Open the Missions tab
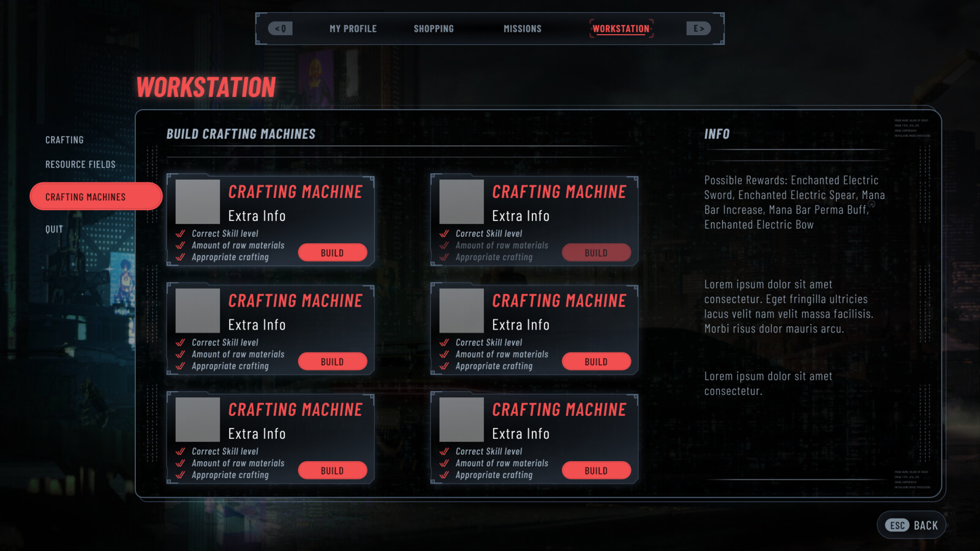The width and height of the screenshot is (980, 551). tap(522, 29)
